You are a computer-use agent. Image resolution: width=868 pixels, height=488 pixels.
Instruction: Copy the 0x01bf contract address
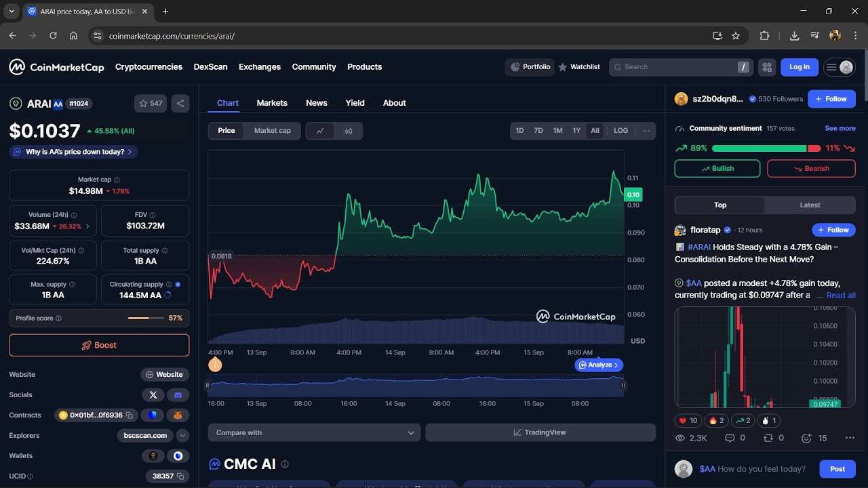click(x=129, y=415)
